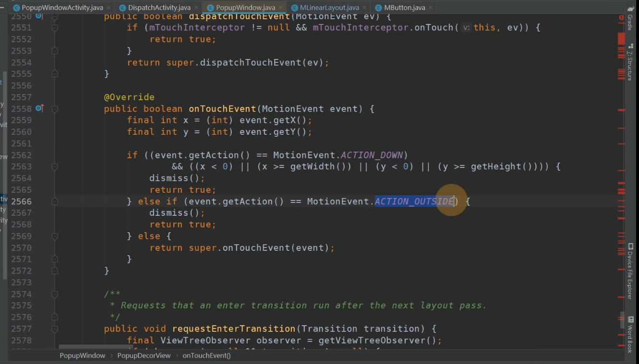639x364 pixels.
Task: Switch to the DispatchActivity.java tab
Action: coord(159,8)
